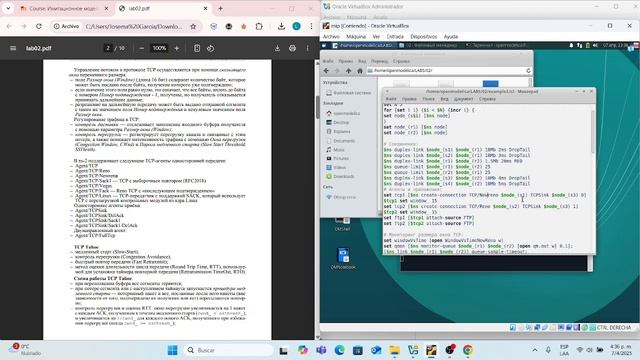The height and width of the screenshot is (360, 640).
Task: Open the PDF viewer sidebar menu icon
Action: (x=13, y=48)
